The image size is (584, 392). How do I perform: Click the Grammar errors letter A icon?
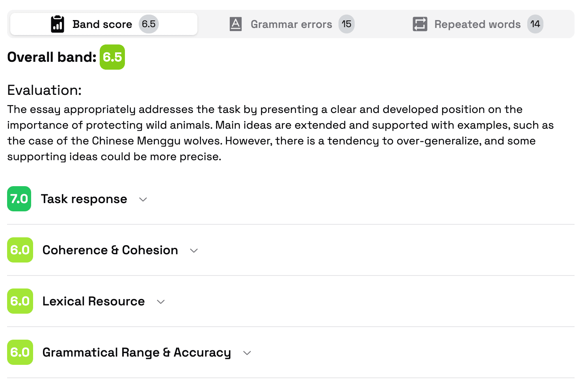236,24
